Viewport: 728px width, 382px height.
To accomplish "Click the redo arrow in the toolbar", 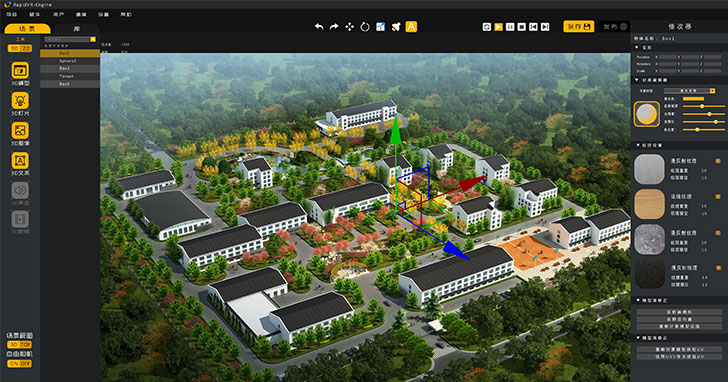I will coord(334,27).
